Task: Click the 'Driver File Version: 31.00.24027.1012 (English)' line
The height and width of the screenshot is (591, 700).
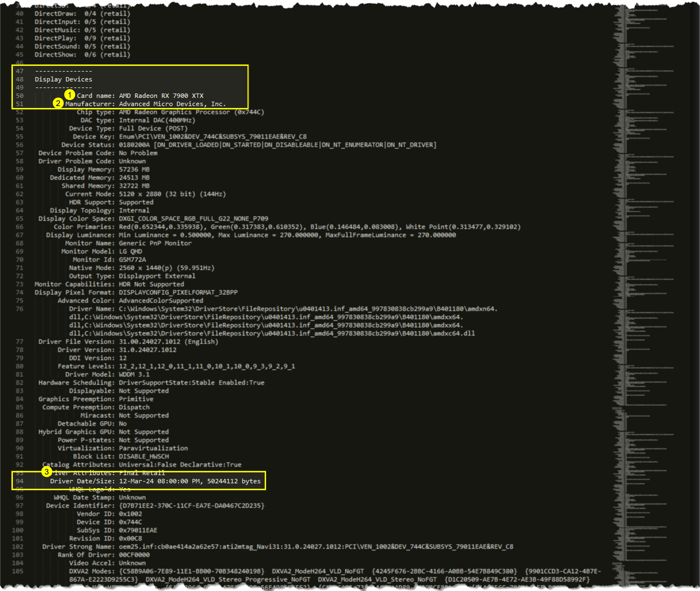Action: (x=128, y=342)
